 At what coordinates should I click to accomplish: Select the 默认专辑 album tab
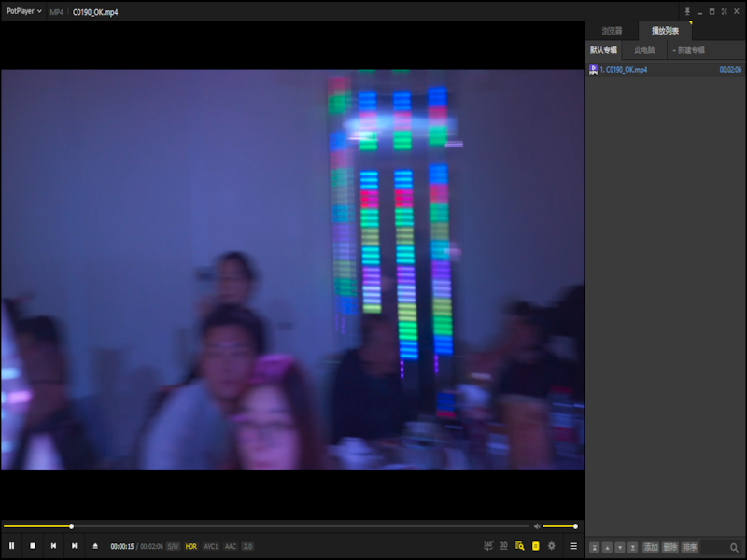click(x=603, y=50)
